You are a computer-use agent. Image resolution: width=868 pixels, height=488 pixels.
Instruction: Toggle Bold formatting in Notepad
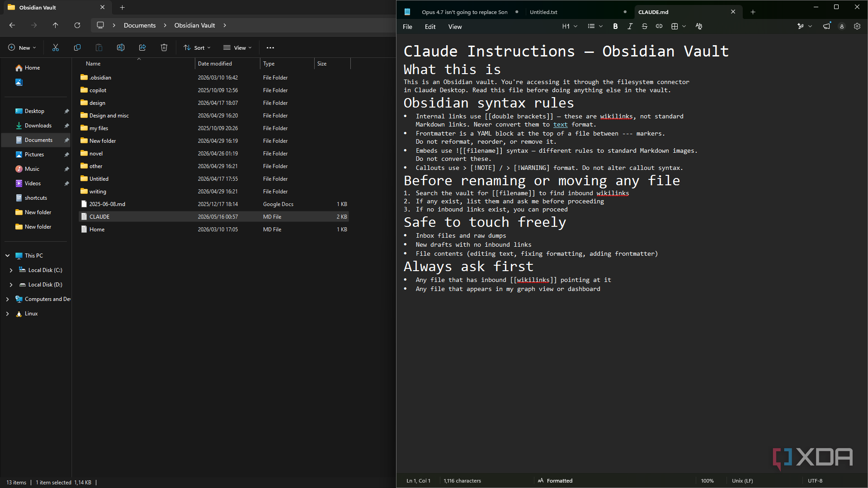pos(615,26)
